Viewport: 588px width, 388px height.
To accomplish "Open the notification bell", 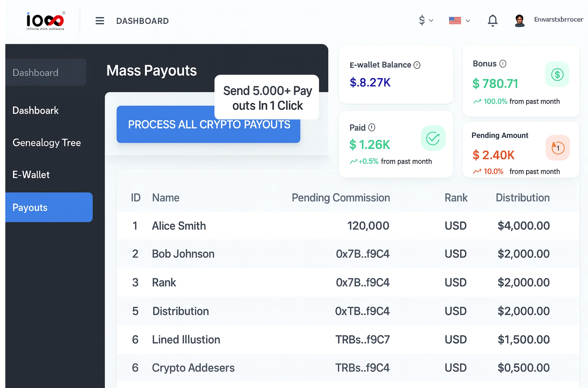I will pos(492,21).
